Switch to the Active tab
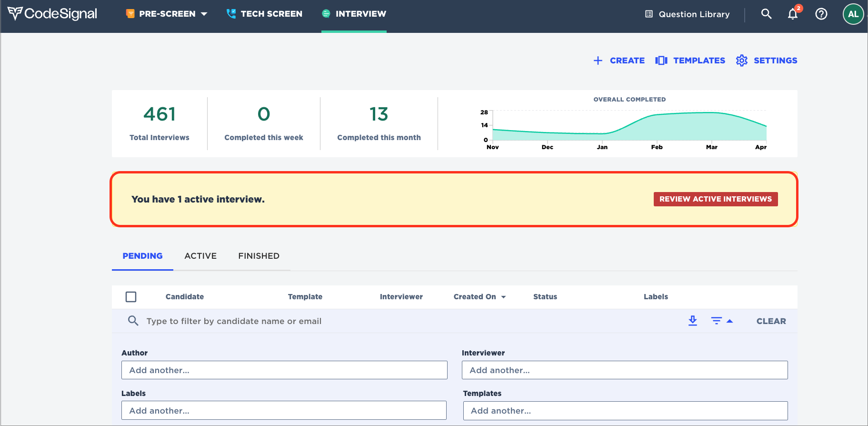Image resolution: width=868 pixels, height=426 pixels. click(200, 256)
